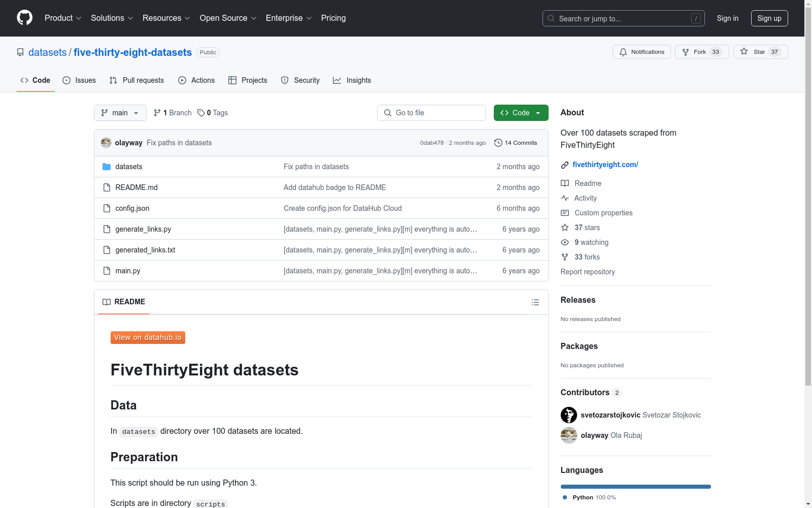This screenshot has width=812, height=508.
Task: Click the stars icon in About sidebar
Action: [x=565, y=228]
